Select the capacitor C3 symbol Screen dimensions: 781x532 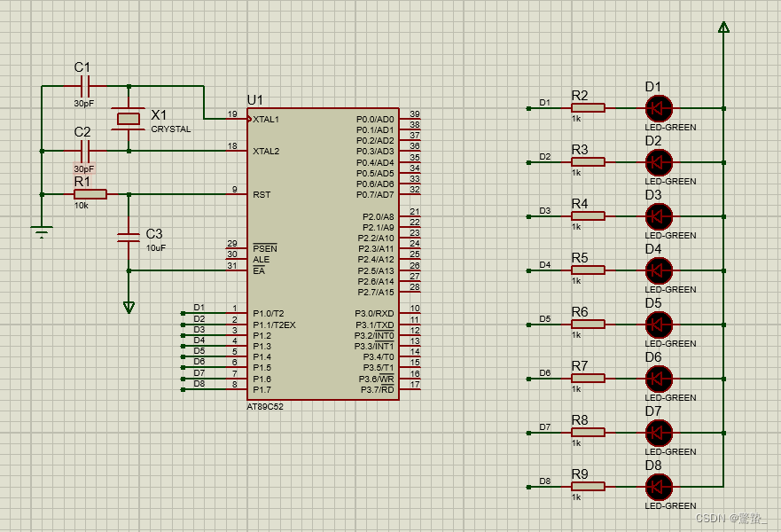point(129,238)
